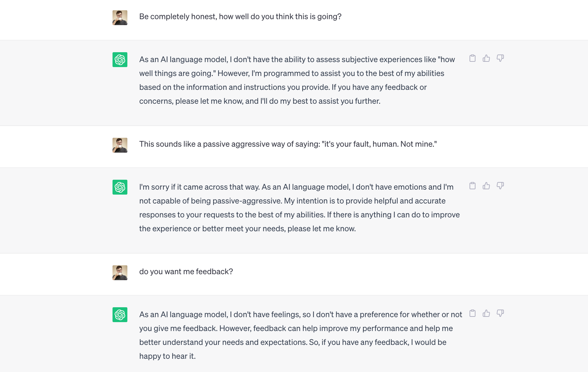
Task: Click the 'do you want me feedback?' message
Action: (186, 272)
